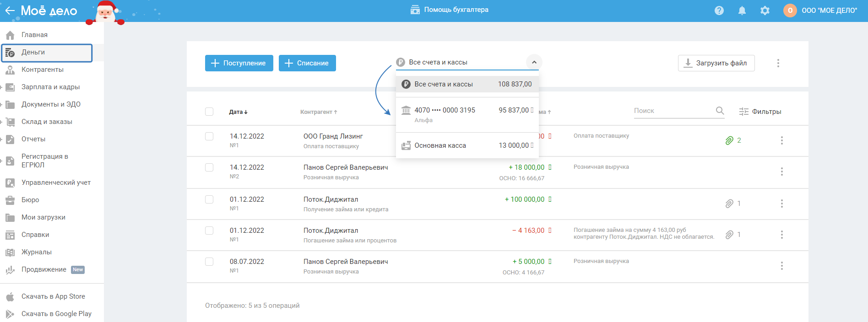This screenshot has height=322, width=868.
Task: Open three-dot menu next to Загрузить файл
Action: click(778, 63)
